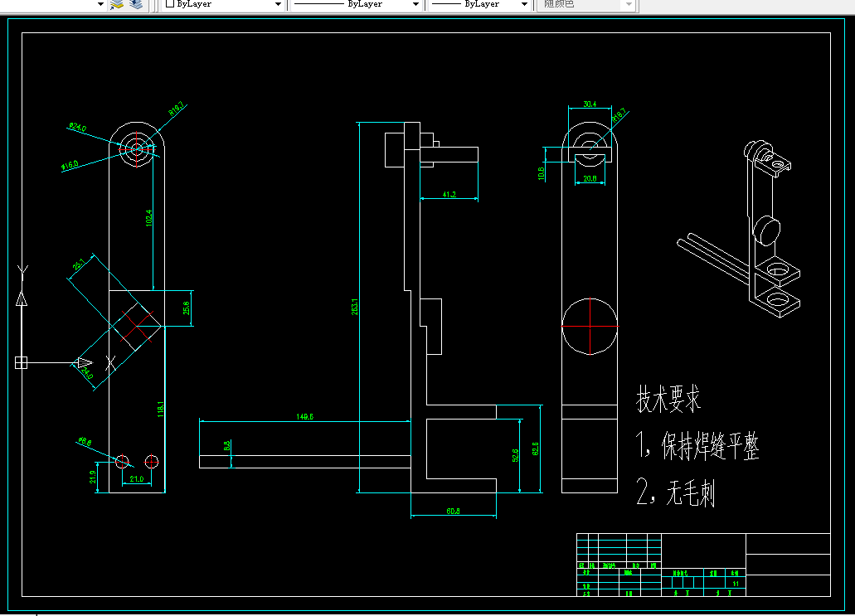Select the 118.1 vertical dimension

[161, 410]
